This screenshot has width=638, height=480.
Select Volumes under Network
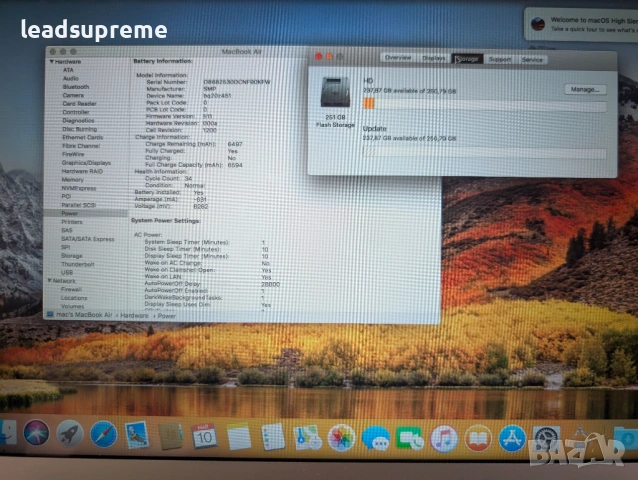click(72, 306)
